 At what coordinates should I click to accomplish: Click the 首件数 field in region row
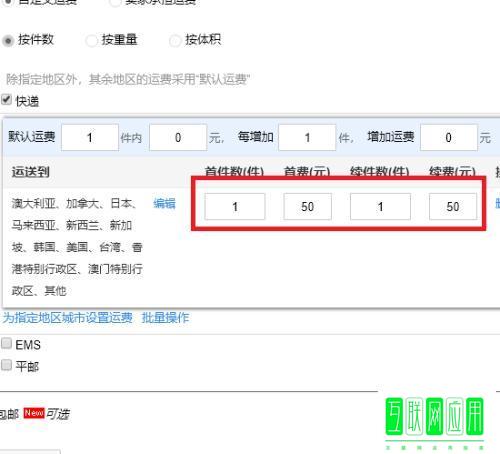[235, 207]
